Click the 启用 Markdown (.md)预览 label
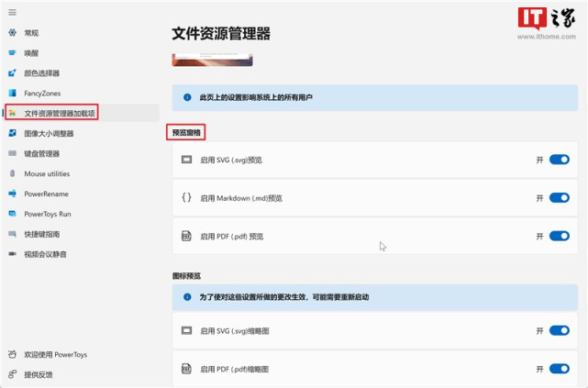 point(241,198)
